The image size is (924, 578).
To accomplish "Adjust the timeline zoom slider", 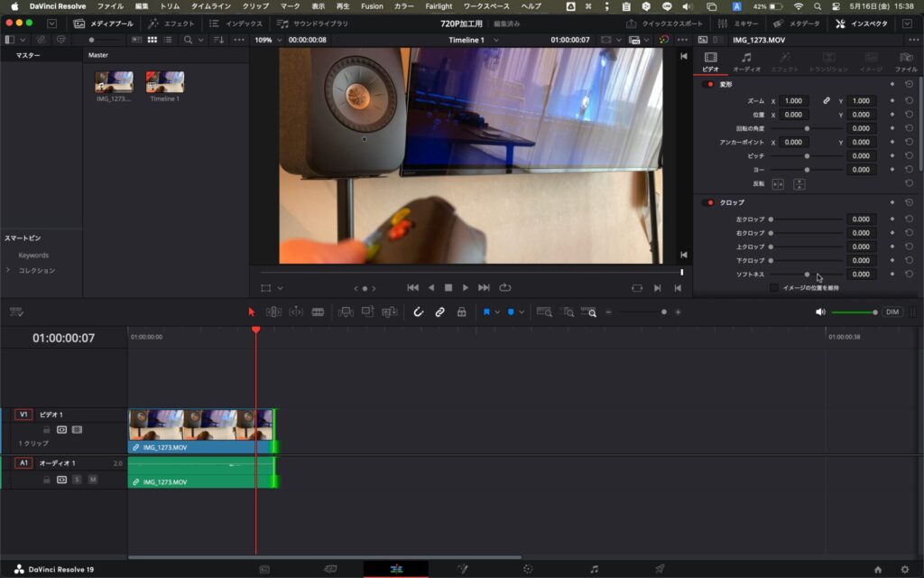I will (x=664, y=312).
